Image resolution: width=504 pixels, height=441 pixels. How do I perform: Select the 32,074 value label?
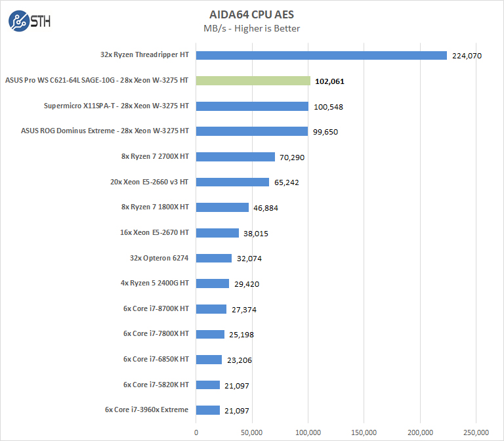tap(249, 259)
